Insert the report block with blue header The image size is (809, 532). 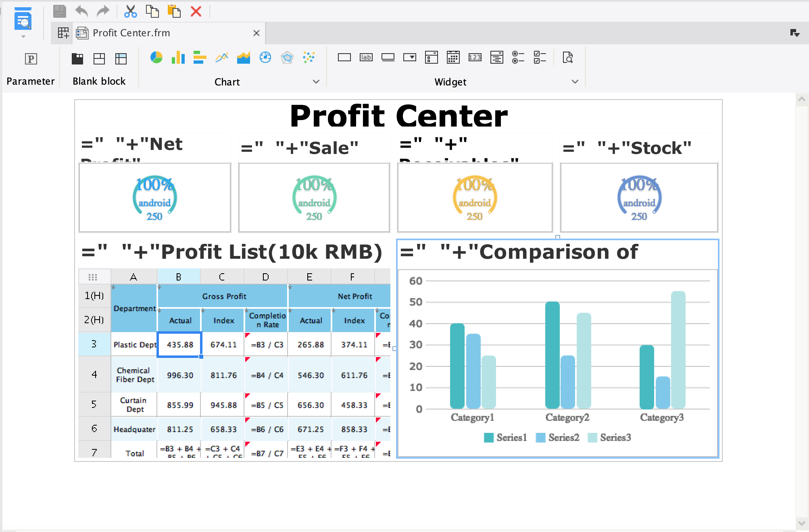[x=121, y=59]
